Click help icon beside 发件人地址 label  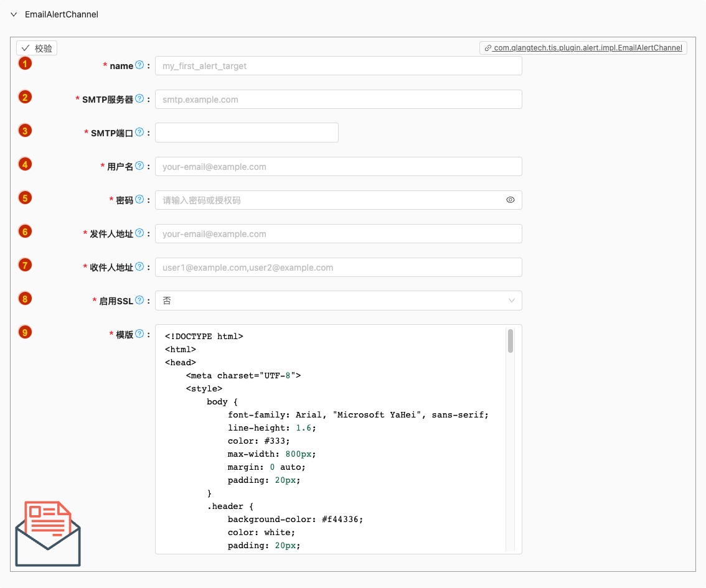[139, 233]
